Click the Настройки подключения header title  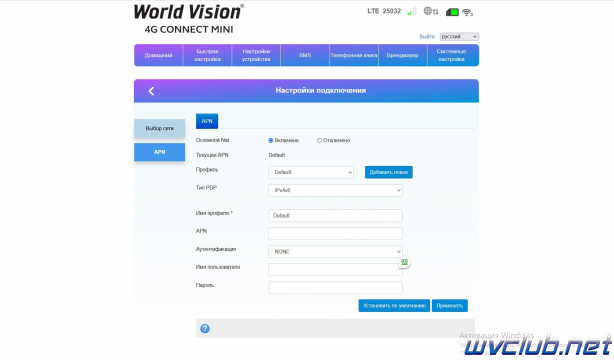coord(321,90)
